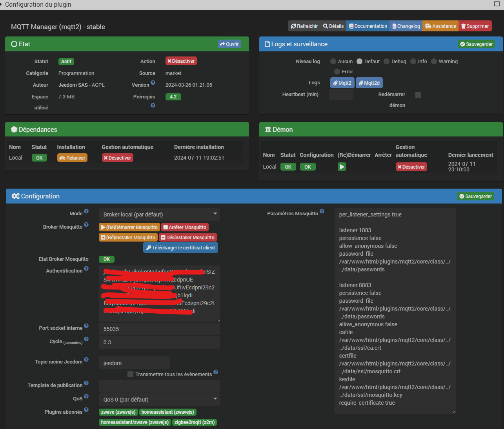Screen dimensions: 504x429
Task: Click the version date 2024-03-26 01:21:05
Action: [x=189, y=85]
